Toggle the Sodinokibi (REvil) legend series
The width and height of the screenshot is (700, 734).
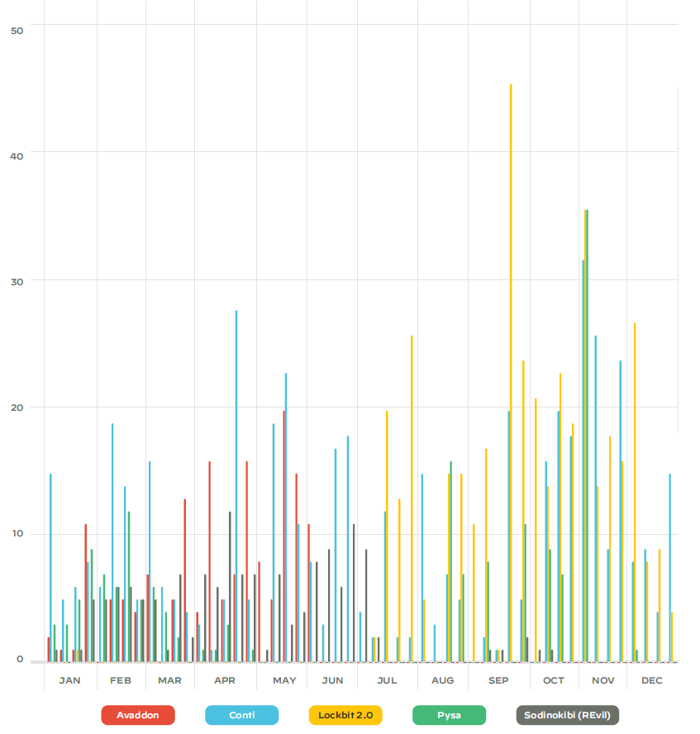(x=567, y=715)
